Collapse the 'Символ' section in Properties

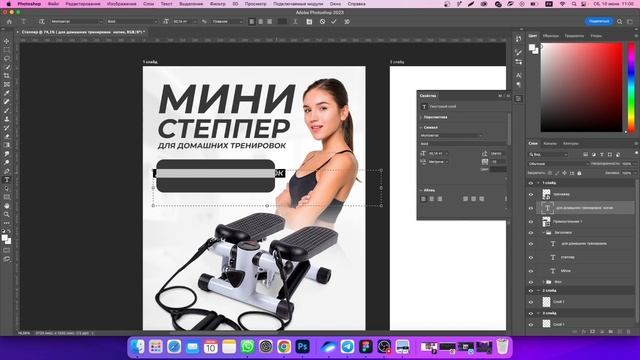[421, 127]
